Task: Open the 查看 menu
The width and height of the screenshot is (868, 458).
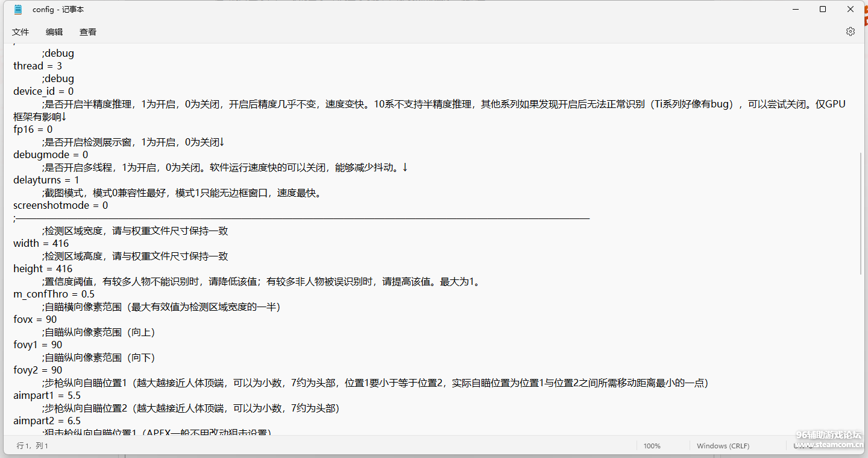Action: (x=88, y=32)
